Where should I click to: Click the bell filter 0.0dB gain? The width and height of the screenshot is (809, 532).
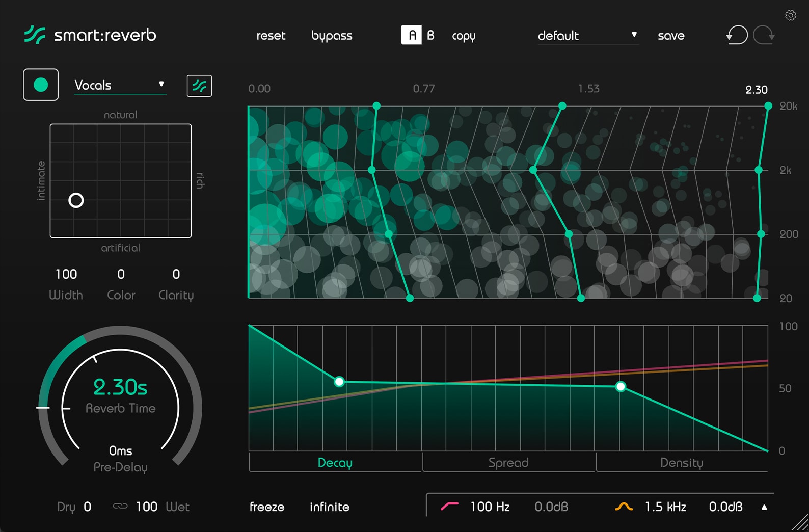725,507
